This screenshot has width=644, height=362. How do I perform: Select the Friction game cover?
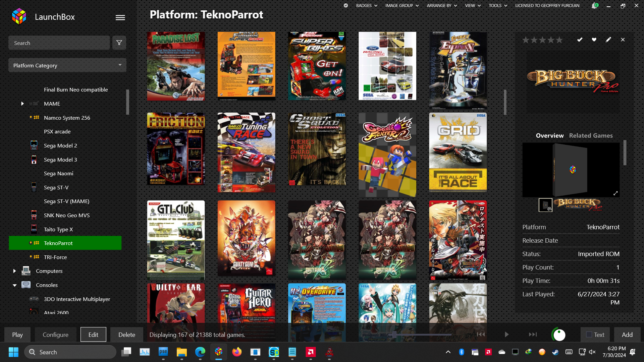[176, 149]
